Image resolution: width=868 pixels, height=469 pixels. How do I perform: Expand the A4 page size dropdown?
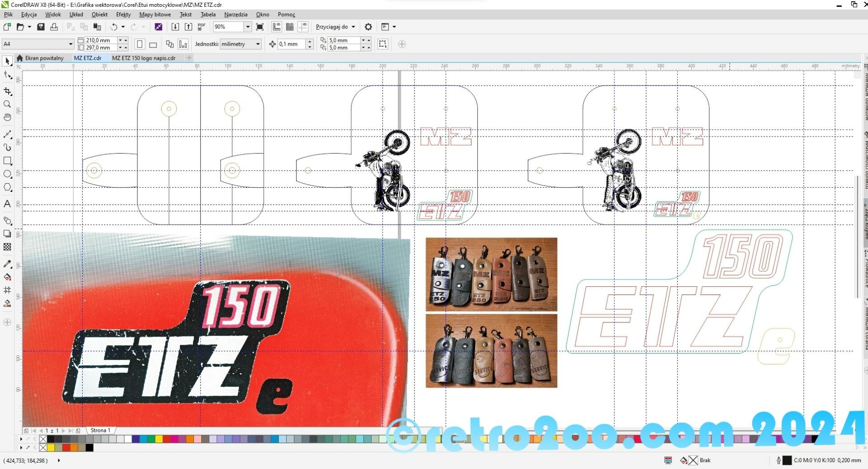coord(71,44)
